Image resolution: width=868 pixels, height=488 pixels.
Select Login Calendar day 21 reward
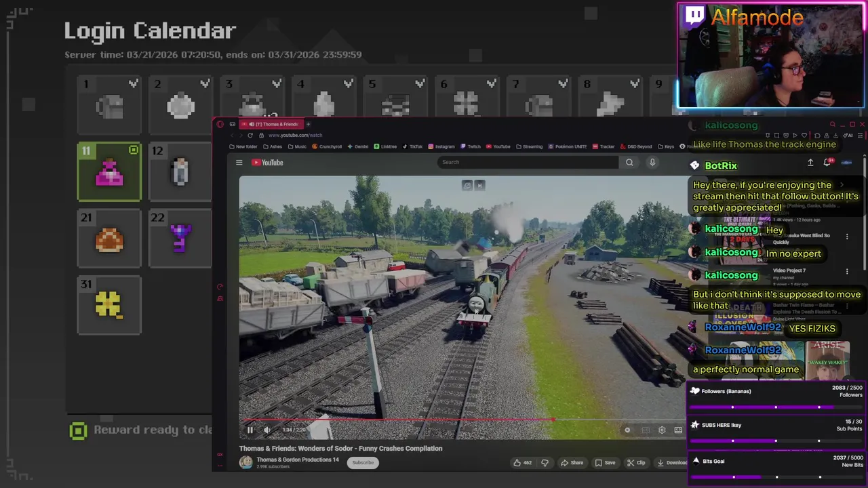coord(109,238)
